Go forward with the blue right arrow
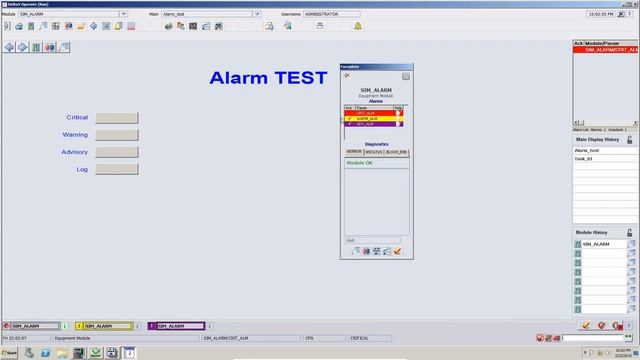Viewport: 640px width, 360px height. tap(23, 47)
